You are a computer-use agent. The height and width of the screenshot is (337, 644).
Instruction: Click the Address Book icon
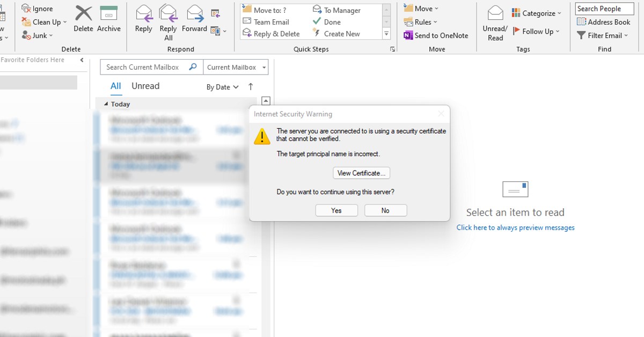coord(604,22)
